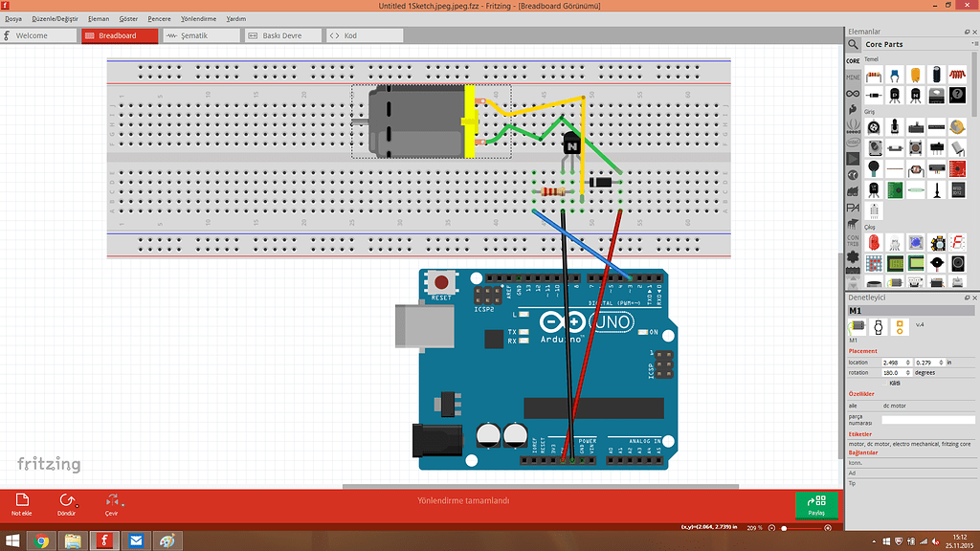The width and height of the screenshot is (980, 551).
Task: Pick the LED matrix part
Action: [x=874, y=264]
